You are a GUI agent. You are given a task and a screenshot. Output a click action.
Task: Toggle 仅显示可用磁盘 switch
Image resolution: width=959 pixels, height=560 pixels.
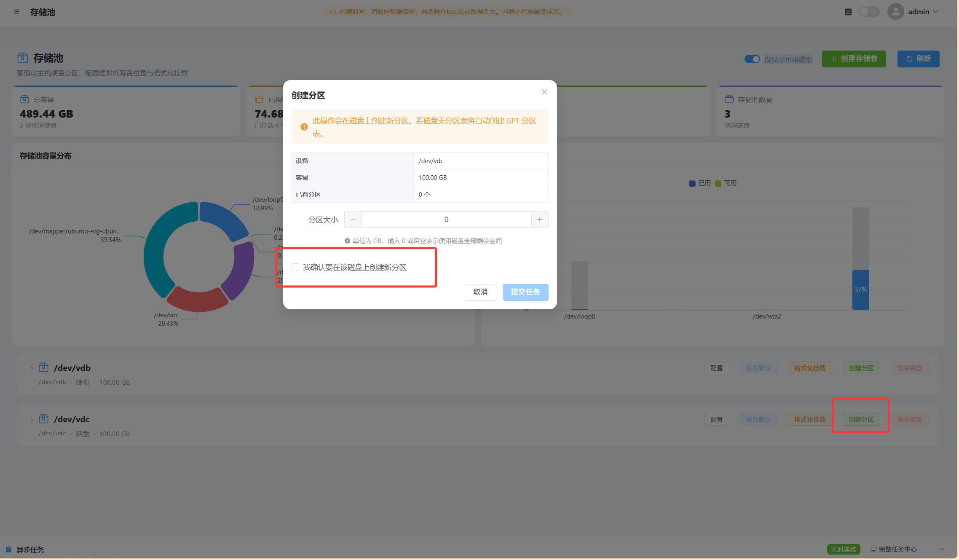coord(752,59)
